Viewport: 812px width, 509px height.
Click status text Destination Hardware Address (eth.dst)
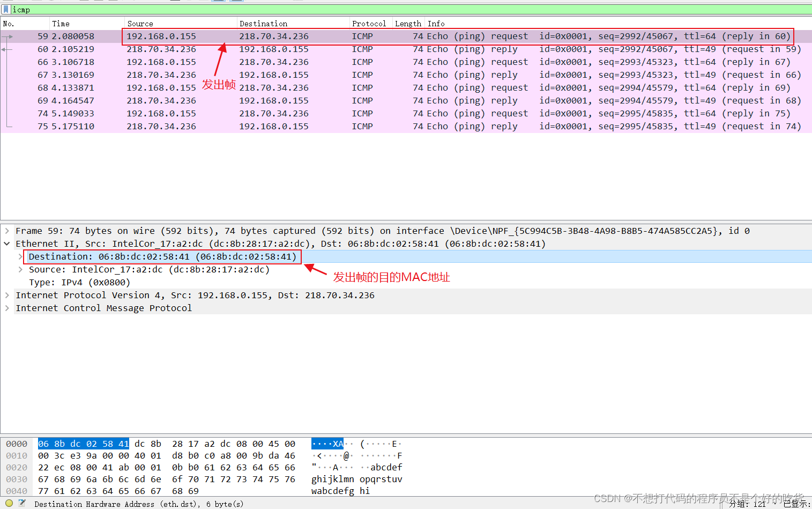click(139, 504)
